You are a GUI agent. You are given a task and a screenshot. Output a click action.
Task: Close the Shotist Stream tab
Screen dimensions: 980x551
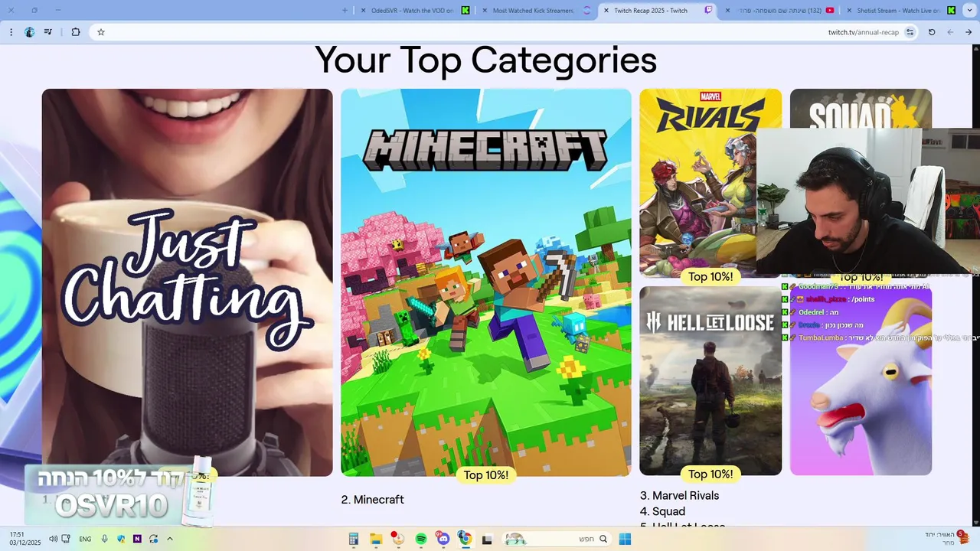848,11
